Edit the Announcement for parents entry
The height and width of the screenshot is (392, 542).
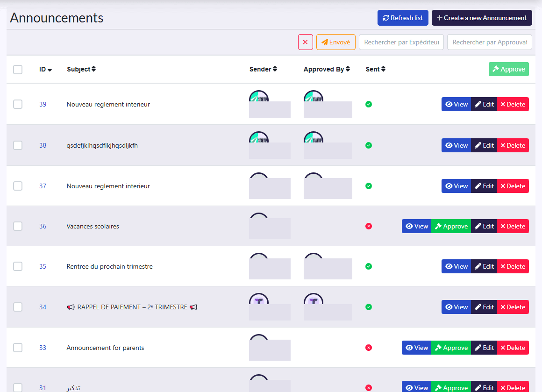pos(484,348)
